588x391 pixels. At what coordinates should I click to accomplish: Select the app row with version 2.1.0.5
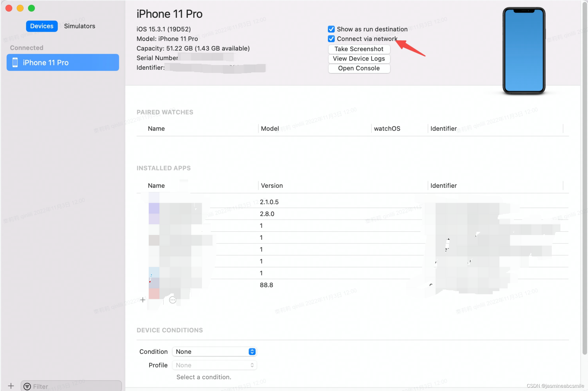pos(353,202)
